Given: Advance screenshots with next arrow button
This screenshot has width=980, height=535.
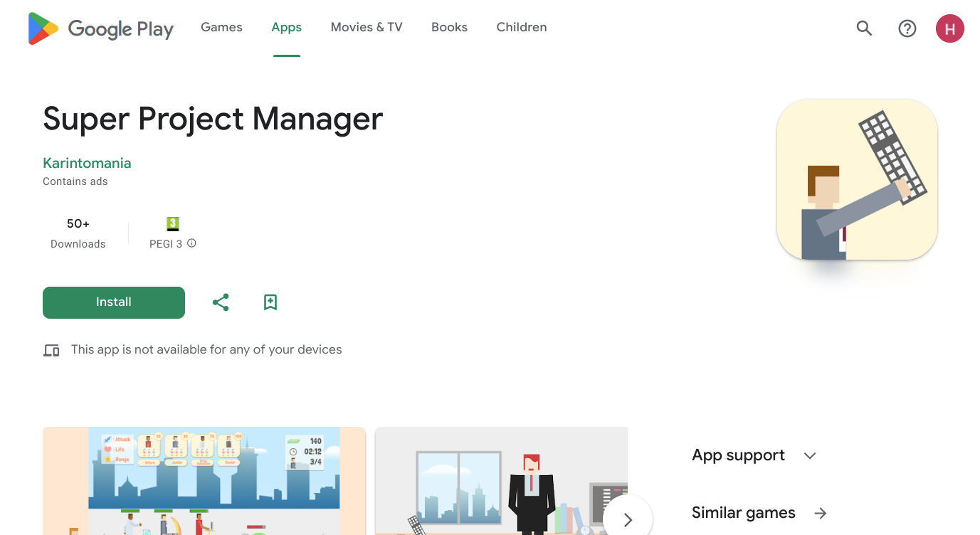Looking at the screenshot, I should coord(628,519).
